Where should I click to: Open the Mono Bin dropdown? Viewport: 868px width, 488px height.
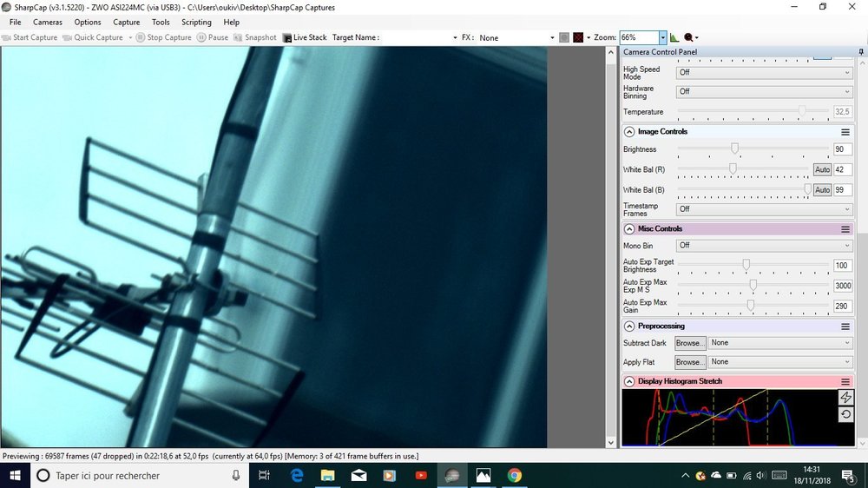(x=764, y=246)
